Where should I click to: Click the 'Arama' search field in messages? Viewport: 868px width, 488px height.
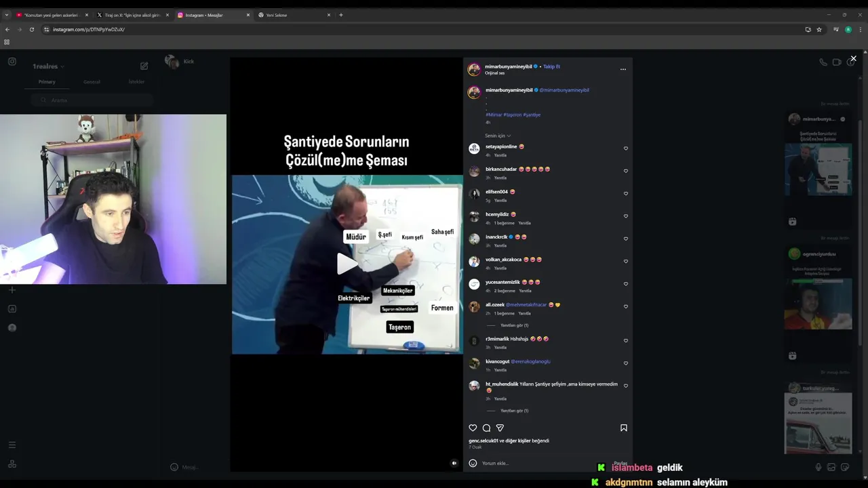tap(92, 100)
